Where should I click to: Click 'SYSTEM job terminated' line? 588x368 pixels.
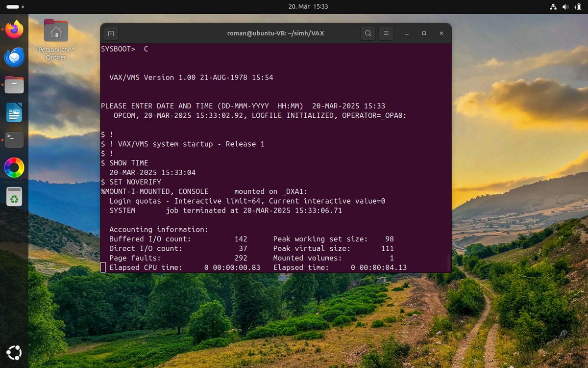(226, 210)
